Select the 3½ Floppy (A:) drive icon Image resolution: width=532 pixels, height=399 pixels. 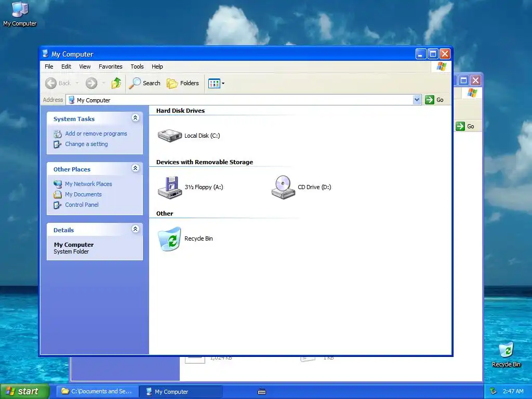click(x=170, y=187)
